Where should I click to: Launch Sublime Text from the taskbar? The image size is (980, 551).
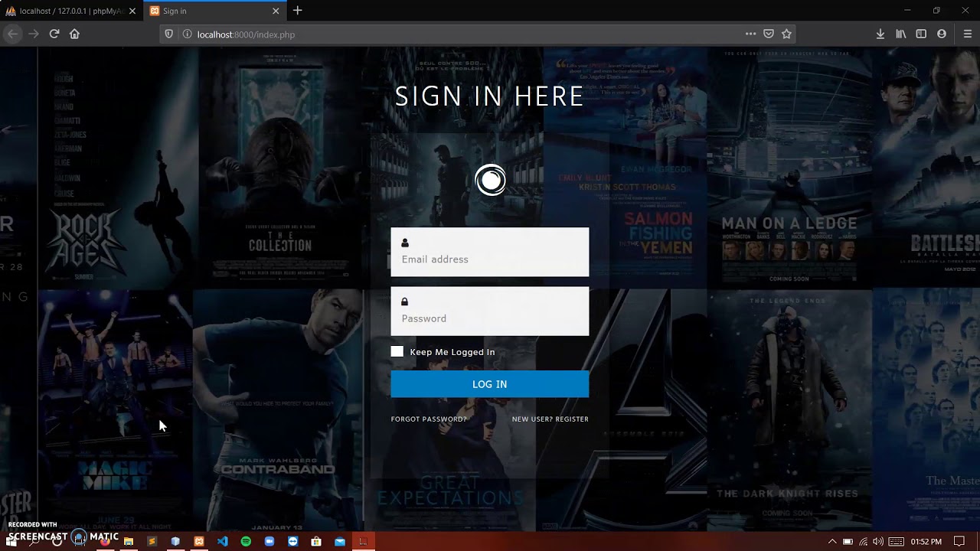pyautogui.click(x=152, y=542)
